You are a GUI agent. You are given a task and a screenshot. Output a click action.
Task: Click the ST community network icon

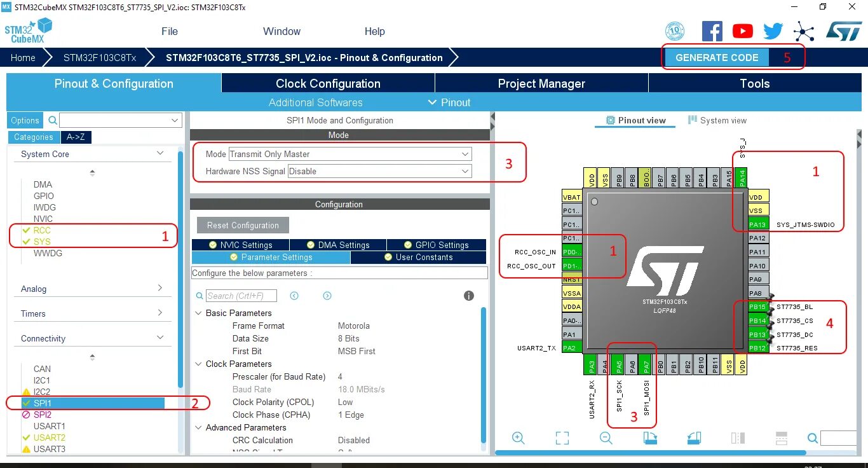pyautogui.click(x=803, y=31)
